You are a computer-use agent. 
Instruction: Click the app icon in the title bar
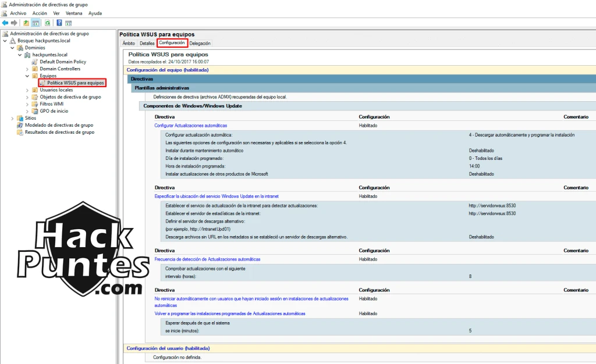(x=4, y=5)
